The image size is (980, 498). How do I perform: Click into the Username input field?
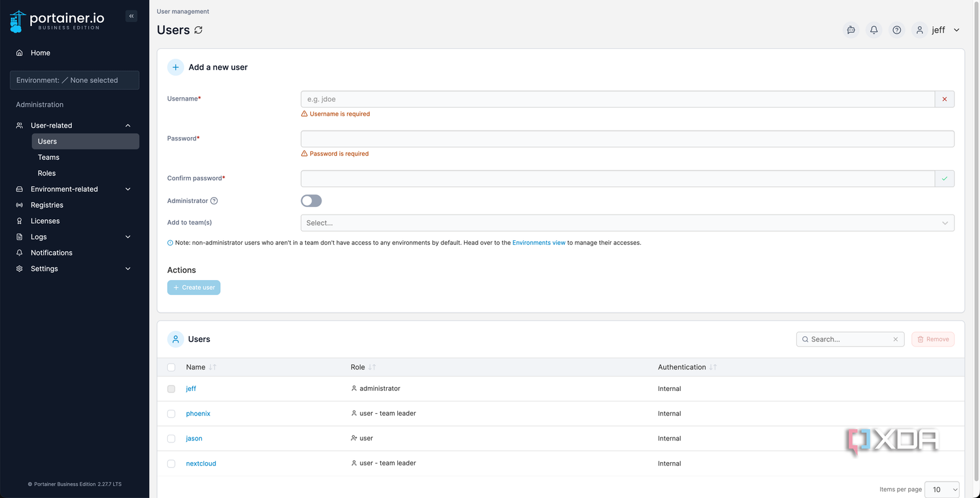coord(617,99)
